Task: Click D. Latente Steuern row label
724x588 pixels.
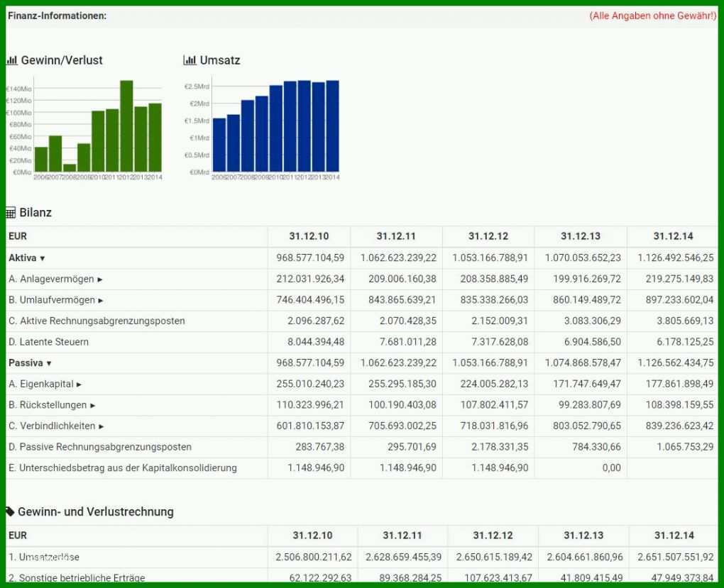Action: pyautogui.click(x=48, y=342)
